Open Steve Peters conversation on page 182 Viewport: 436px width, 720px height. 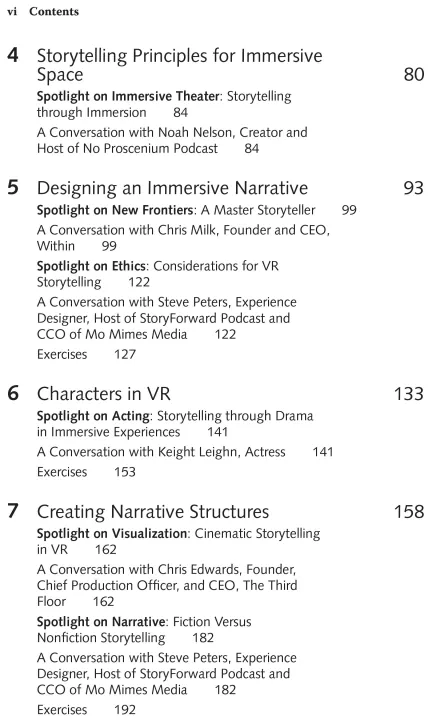pos(167,674)
